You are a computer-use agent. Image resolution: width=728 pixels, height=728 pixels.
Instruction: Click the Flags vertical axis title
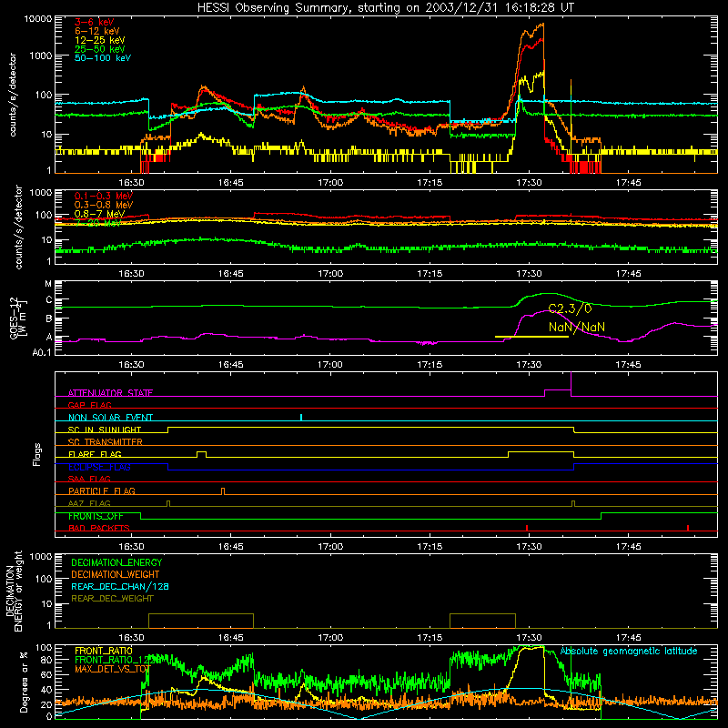tap(37, 454)
